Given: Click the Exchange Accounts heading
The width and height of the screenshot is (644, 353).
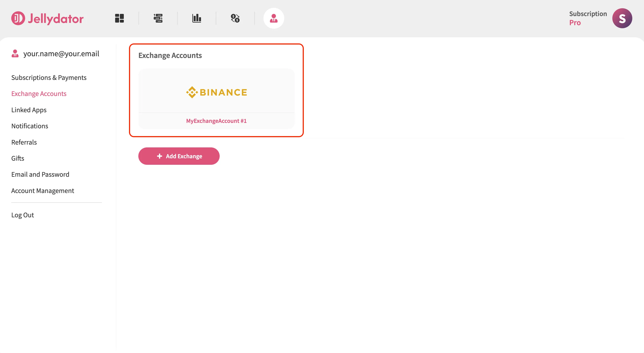Looking at the screenshot, I should [170, 55].
